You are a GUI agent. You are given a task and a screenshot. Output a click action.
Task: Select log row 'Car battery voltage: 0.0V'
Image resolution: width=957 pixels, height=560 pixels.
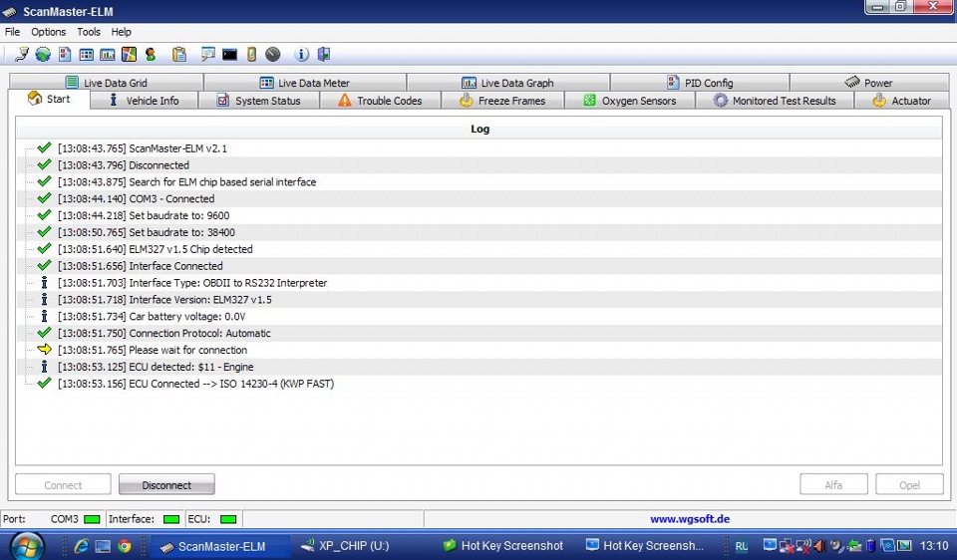[479, 317]
